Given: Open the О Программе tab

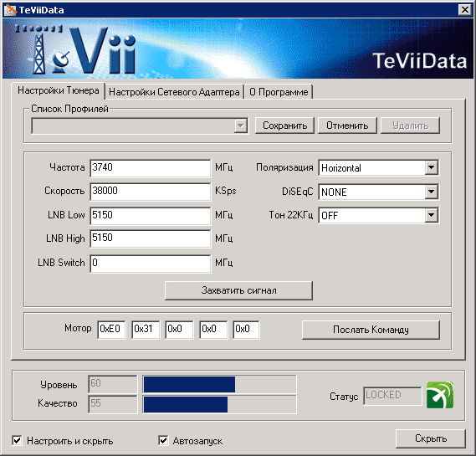Looking at the screenshot, I should 279,92.
